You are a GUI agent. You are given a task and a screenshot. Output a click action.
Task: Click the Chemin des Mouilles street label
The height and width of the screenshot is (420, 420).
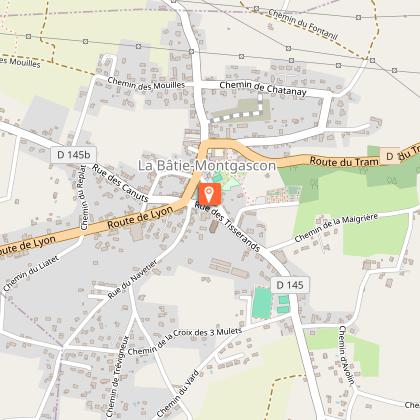coord(146,84)
